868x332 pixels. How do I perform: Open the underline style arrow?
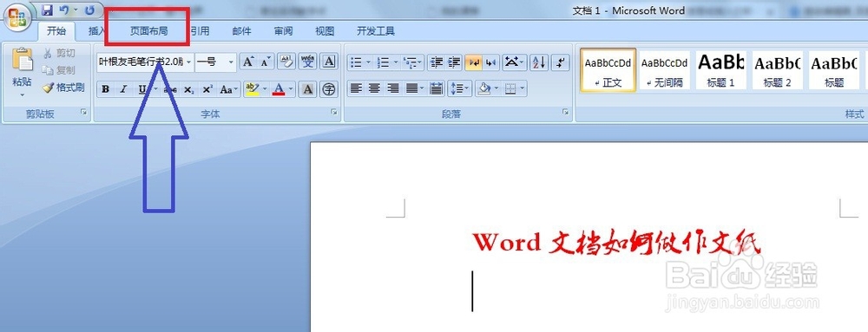coord(155,89)
